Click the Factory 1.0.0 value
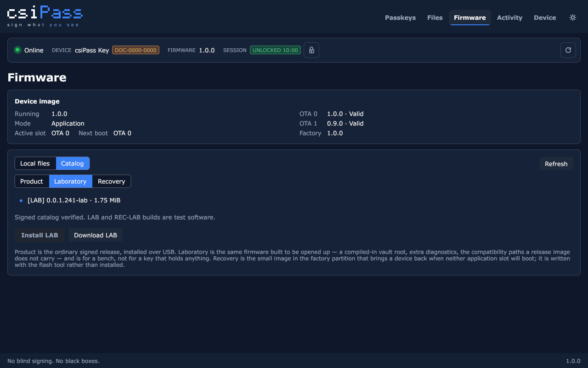588x368 pixels. [x=335, y=133]
